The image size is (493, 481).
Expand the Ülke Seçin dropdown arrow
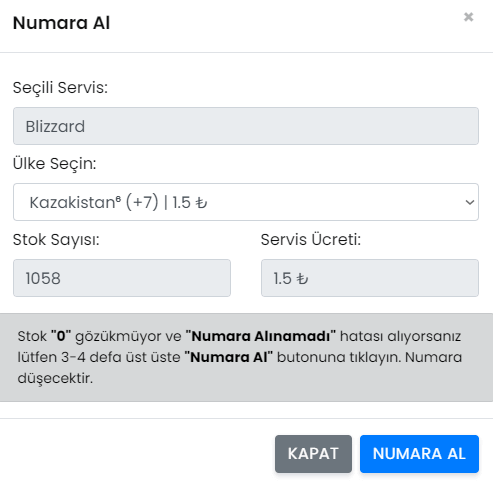[x=470, y=202]
